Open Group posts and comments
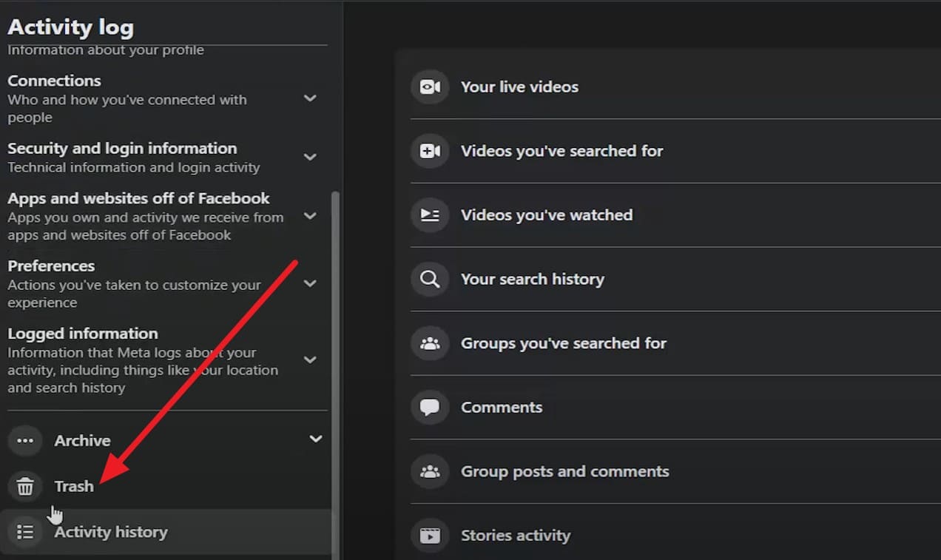Screen dimensions: 941x560 click(x=564, y=471)
